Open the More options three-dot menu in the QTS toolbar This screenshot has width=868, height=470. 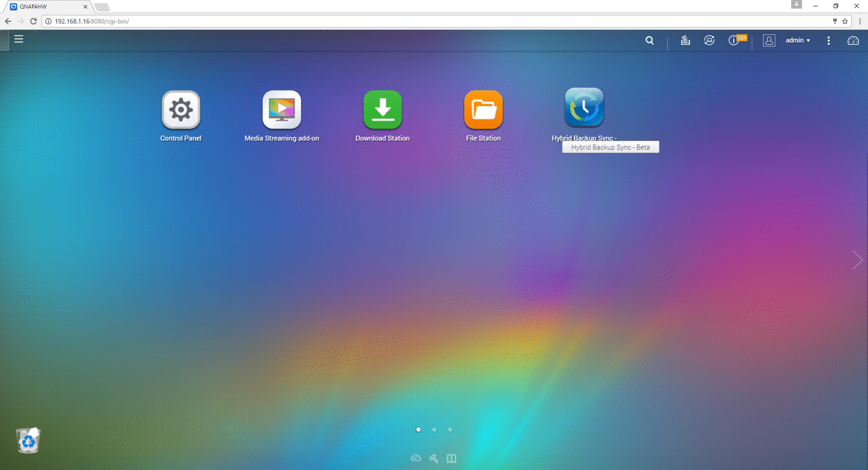pyautogui.click(x=829, y=40)
